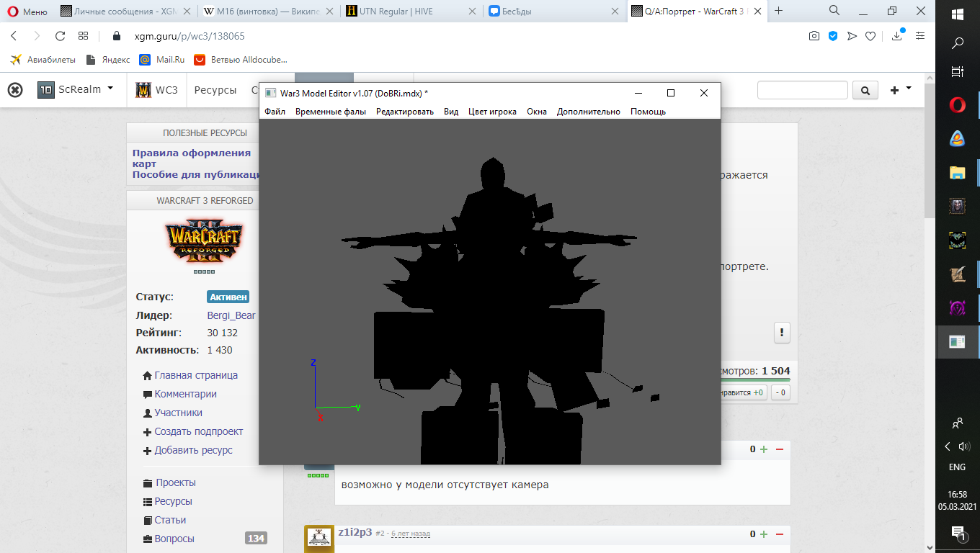Open Windows Task View
The image size is (980, 553).
[x=958, y=71]
